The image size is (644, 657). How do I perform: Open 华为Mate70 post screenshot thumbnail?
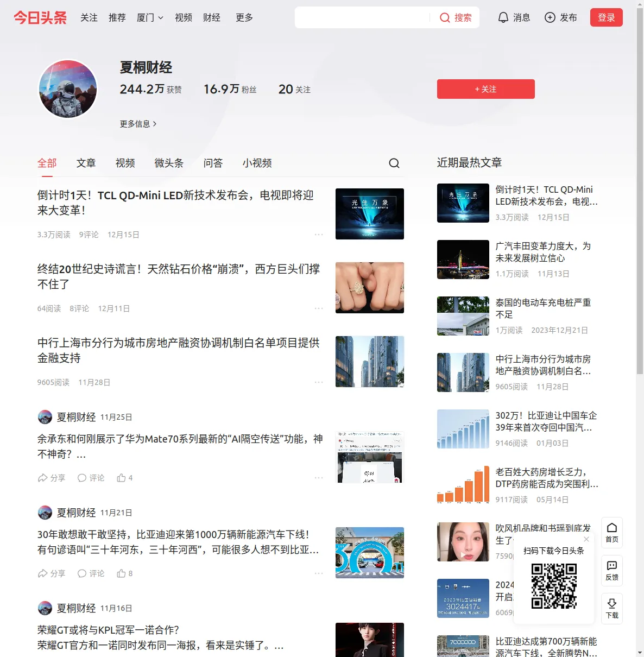[x=370, y=457]
